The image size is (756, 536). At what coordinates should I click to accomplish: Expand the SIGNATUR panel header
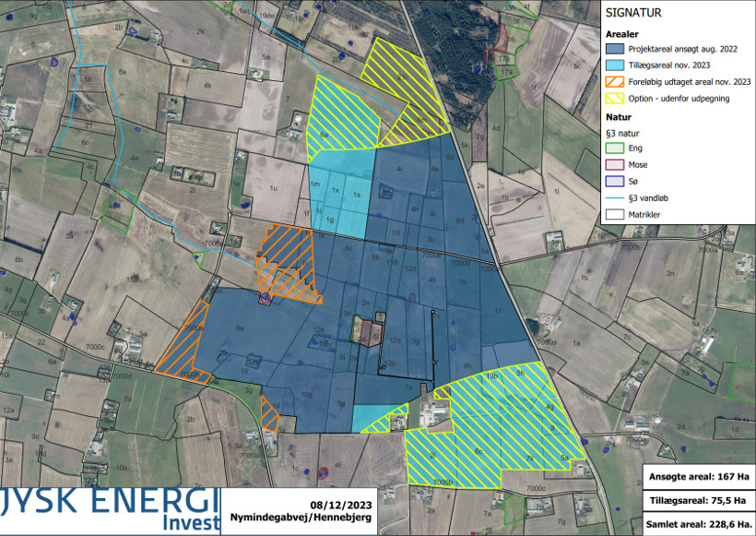click(633, 13)
